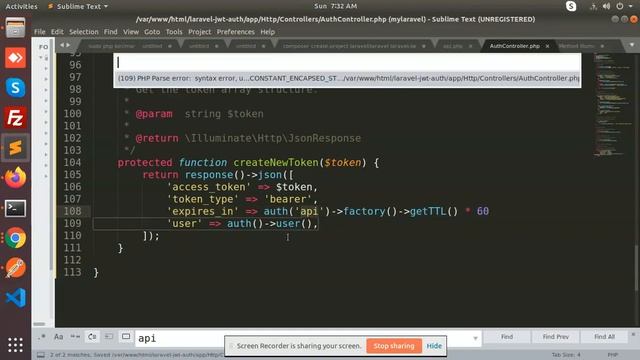The height and width of the screenshot is (360, 640).
Task: Focus the Goto Anything input box
Action: 347,62
